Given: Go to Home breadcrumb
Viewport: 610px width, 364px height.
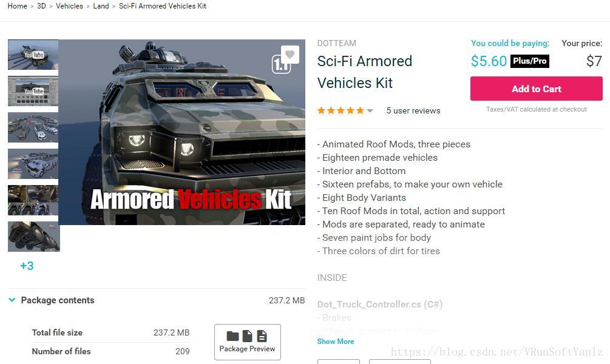Looking at the screenshot, I should (x=17, y=6).
